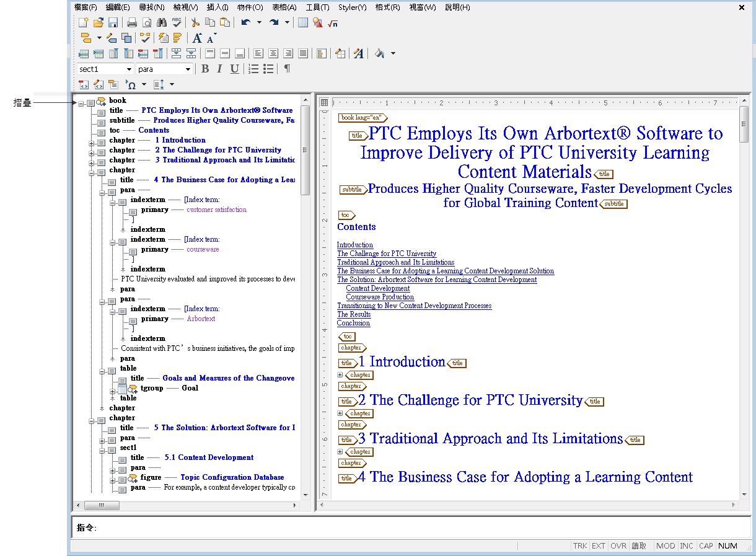756x556 pixels.
Task: Open the 檔案(F) menu
Action: tap(86, 7)
